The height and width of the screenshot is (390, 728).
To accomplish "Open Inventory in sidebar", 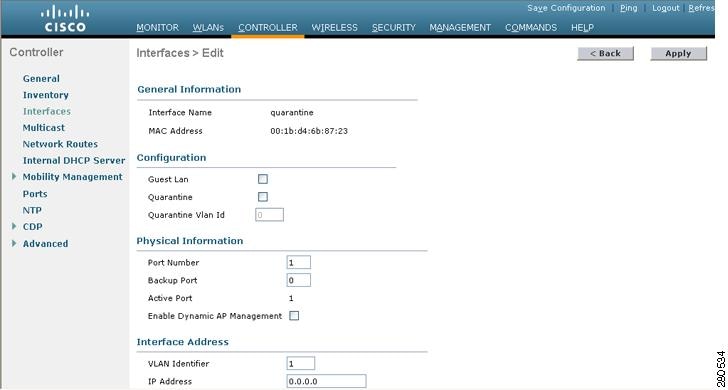I will tap(46, 95).
